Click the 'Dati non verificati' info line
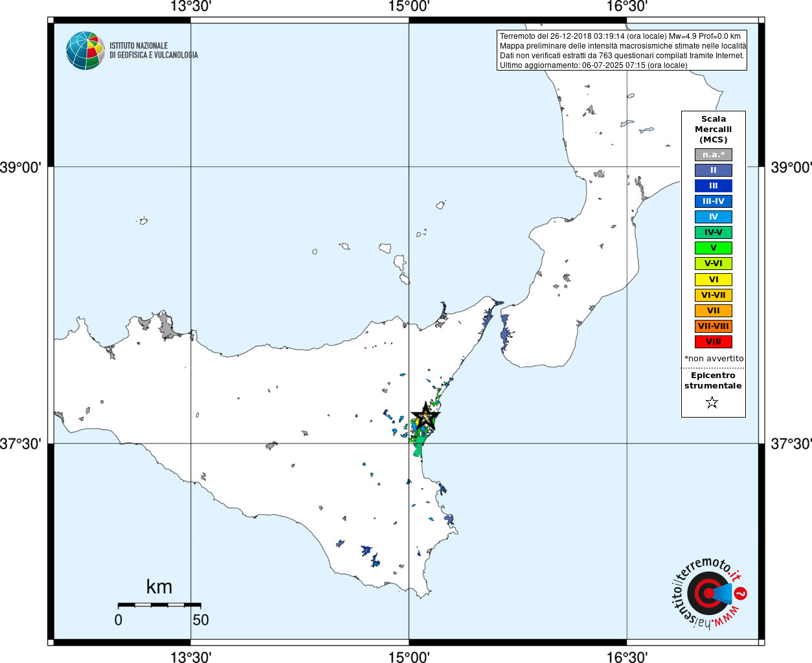This screenshot has height=663, width=812. click(622, 56)
